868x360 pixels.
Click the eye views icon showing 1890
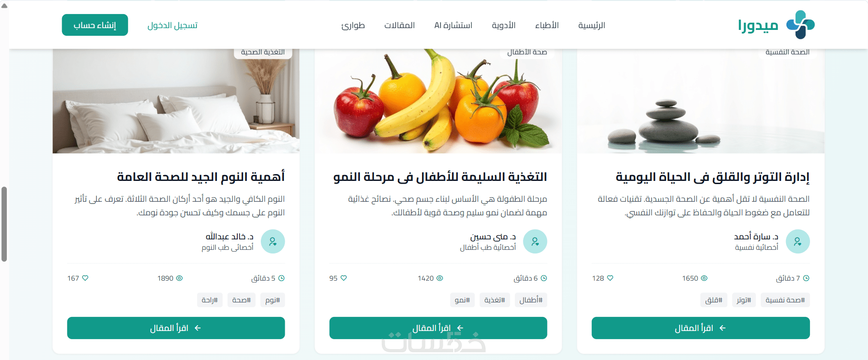(179, 278)
